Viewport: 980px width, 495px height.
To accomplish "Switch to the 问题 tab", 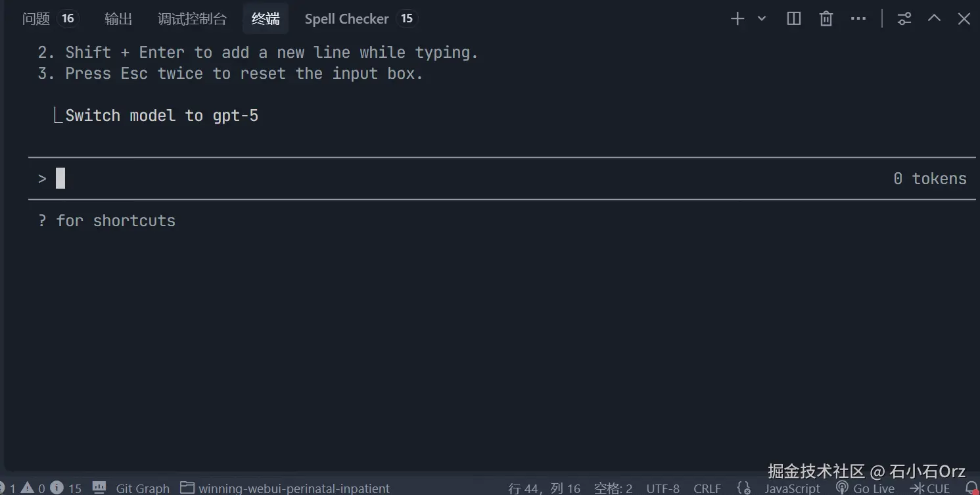I will [x=36, y=19].
